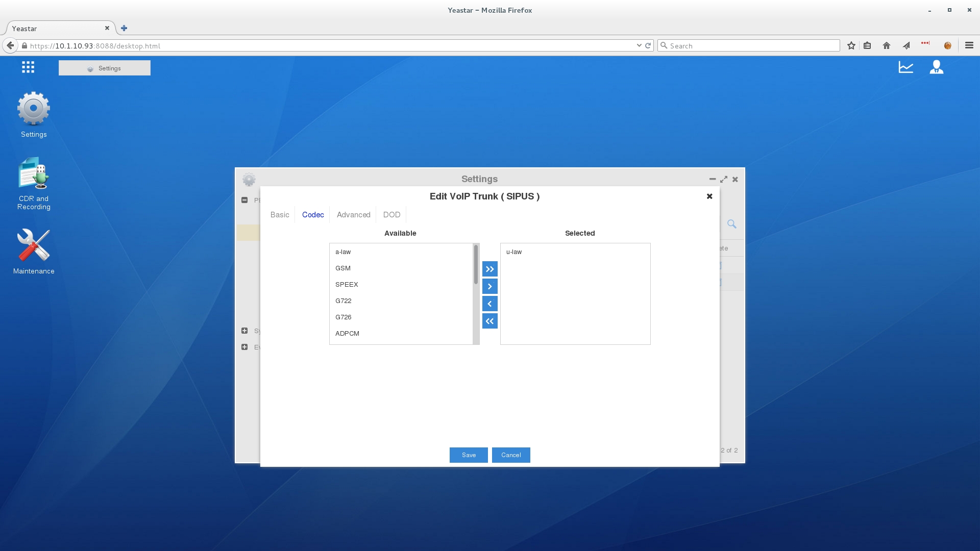Select G726 in Available codecs

[401, 317]
